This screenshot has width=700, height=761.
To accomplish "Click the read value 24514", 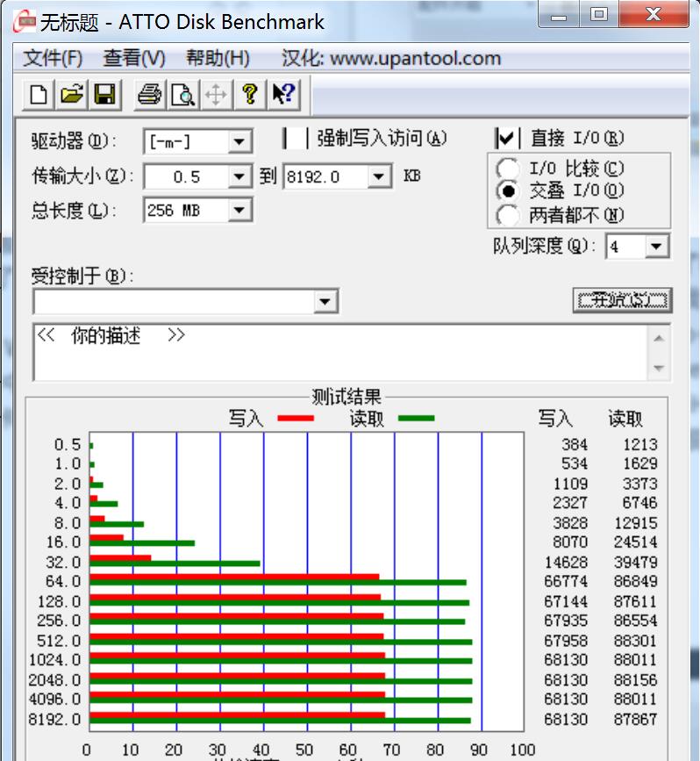I will 635,542.
